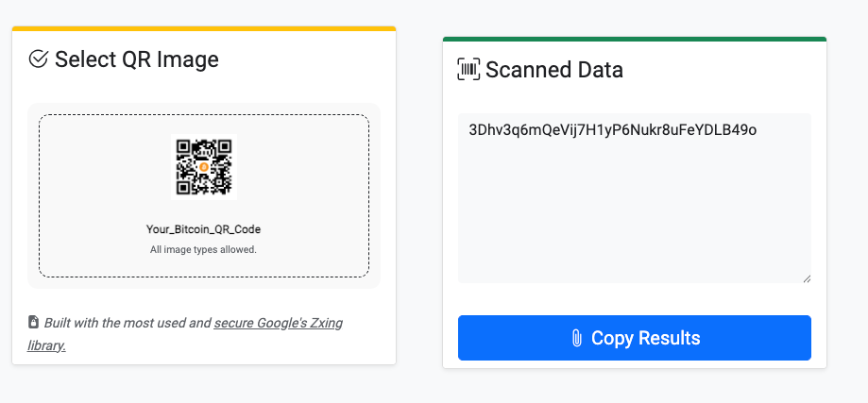868x403 pixels.
Task: Click the yellow bar atop Select QR card
Action: coord(203,28)
